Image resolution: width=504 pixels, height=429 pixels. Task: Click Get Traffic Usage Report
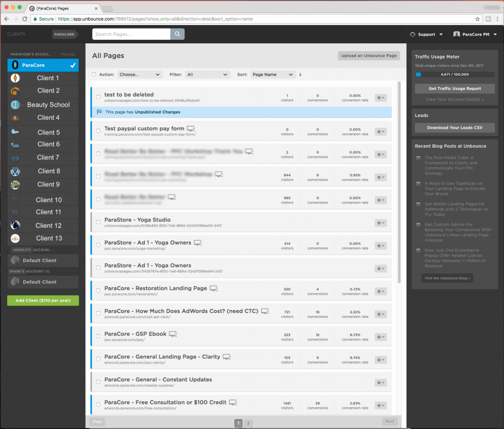[454, 89]
